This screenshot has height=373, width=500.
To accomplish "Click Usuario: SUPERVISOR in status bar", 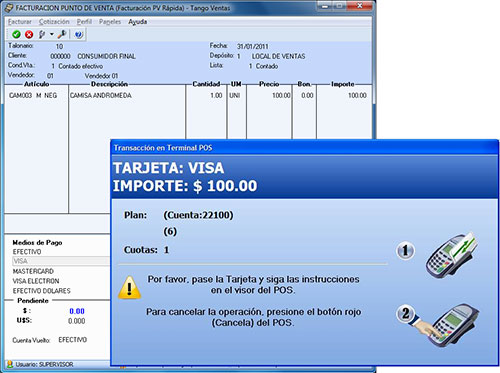I will click(44, 364).
